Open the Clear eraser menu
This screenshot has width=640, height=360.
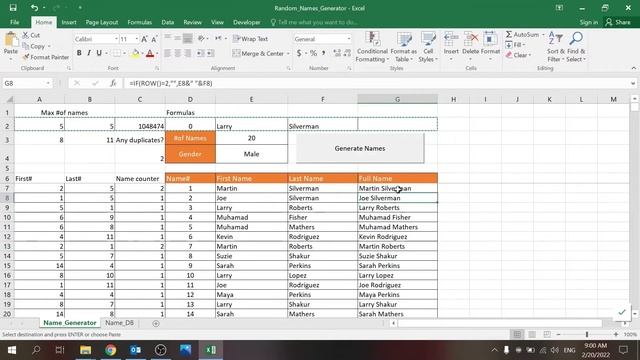(x=518, y=55)
